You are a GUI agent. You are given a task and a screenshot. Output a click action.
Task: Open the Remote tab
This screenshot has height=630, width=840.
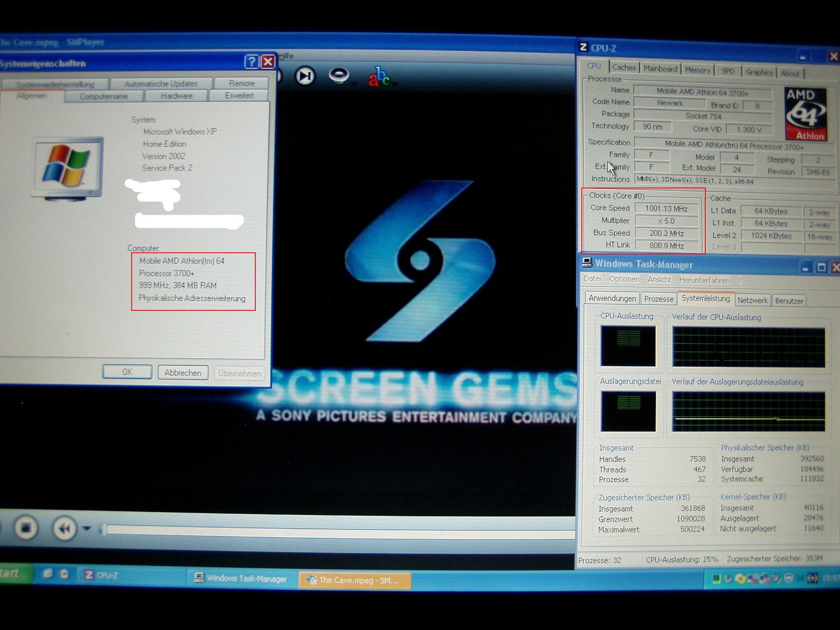coord(242,83)
